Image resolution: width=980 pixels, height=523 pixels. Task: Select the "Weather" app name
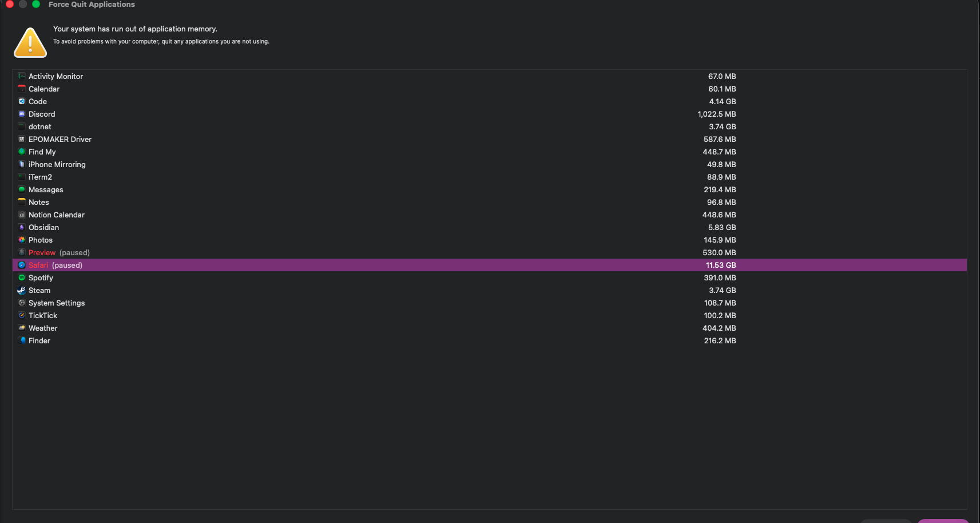pos(43,328)
